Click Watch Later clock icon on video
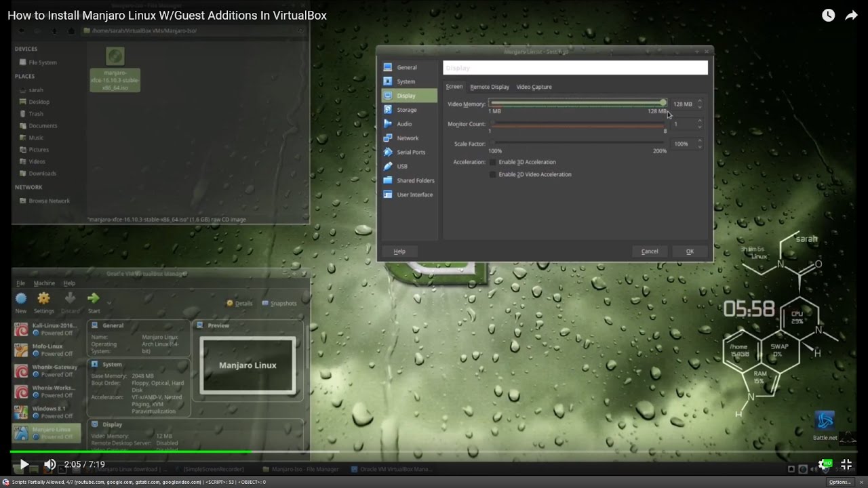This screenshot has height=488, width=868. click(829, 16)
